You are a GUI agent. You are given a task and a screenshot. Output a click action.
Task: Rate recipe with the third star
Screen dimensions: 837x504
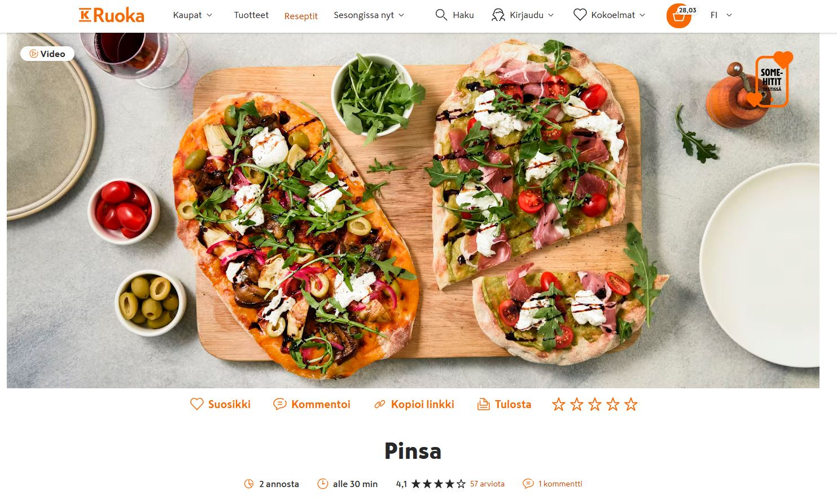tap(595, 404)
